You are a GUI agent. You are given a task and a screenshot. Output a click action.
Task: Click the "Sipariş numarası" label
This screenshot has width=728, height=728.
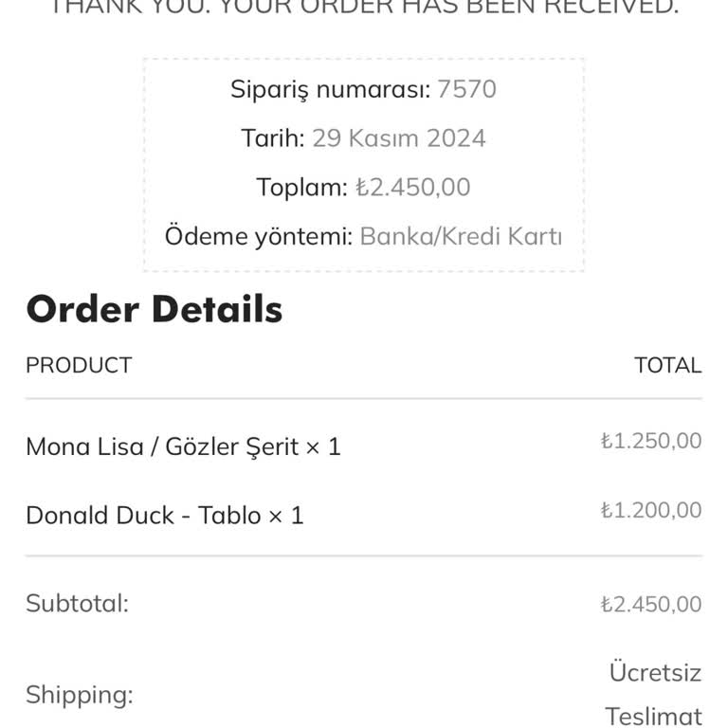(x=330, y=90)
